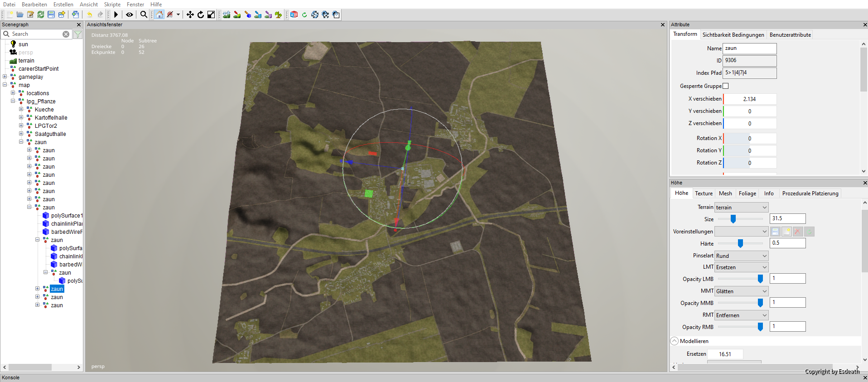Screen dimensions: 868x382
Task: Collapse the Modellieren section
Action: click(x=675, y=341)
